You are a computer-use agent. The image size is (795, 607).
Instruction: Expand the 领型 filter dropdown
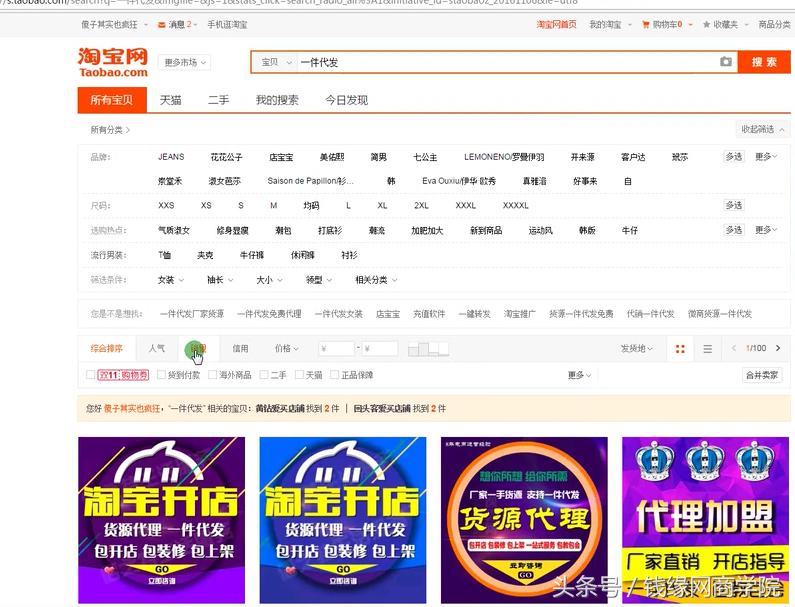tap(319, 279)
